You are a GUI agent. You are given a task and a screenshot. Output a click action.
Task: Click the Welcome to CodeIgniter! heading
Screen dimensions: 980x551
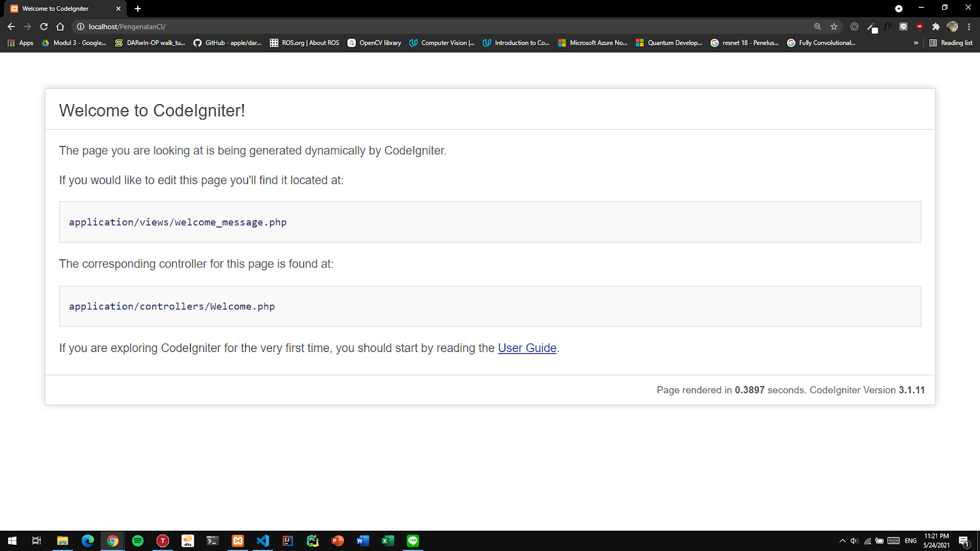pos(152,110)
